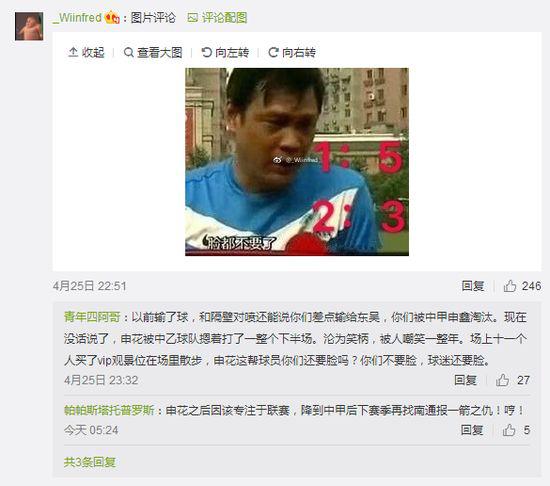Viewport: 550px width, 486px height.
Task: Rotate image left with 向左转
Action: pos(225,53)
